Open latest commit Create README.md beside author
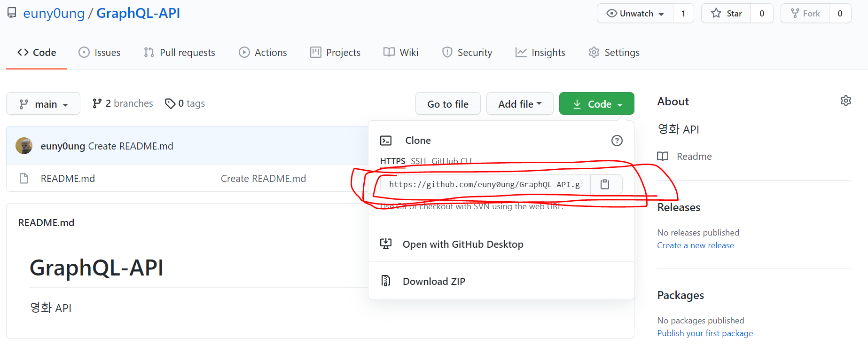Viewport: 868px width, 362px height. pos(131,146)
